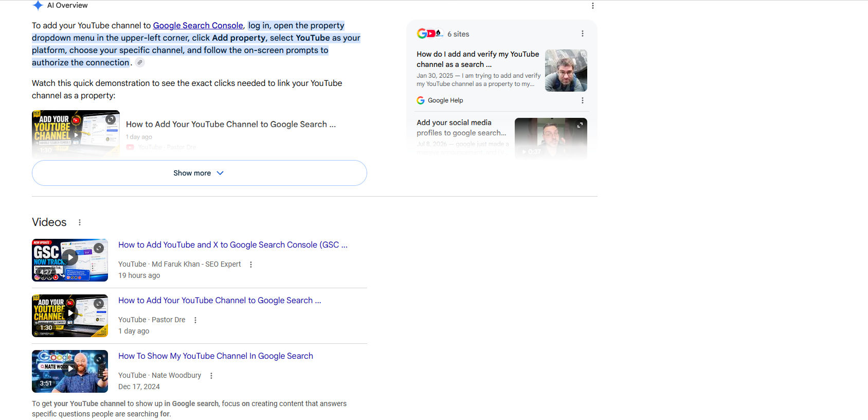868x420 pixels.
Task: Click the Dec 17, 2024 date
Action: pyautogui.click(x=139, y=387)
